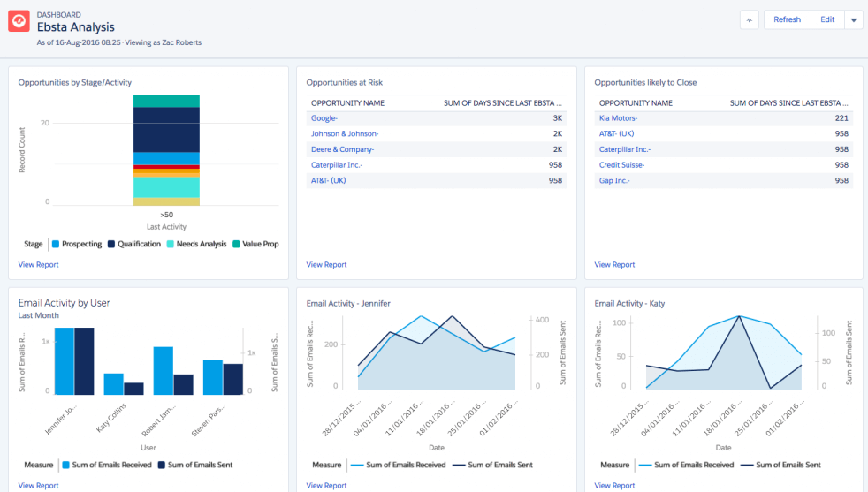Click the activity pulse icon button

750,19
